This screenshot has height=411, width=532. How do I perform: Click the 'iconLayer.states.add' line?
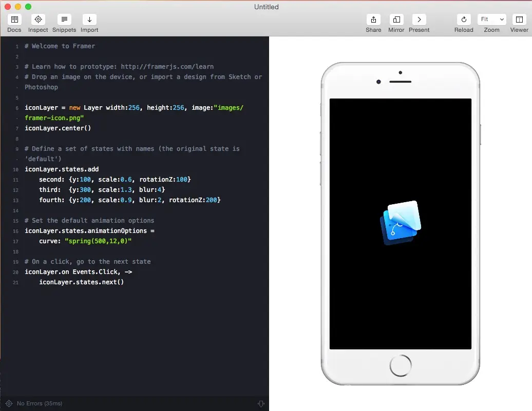(x=62, y=169)
